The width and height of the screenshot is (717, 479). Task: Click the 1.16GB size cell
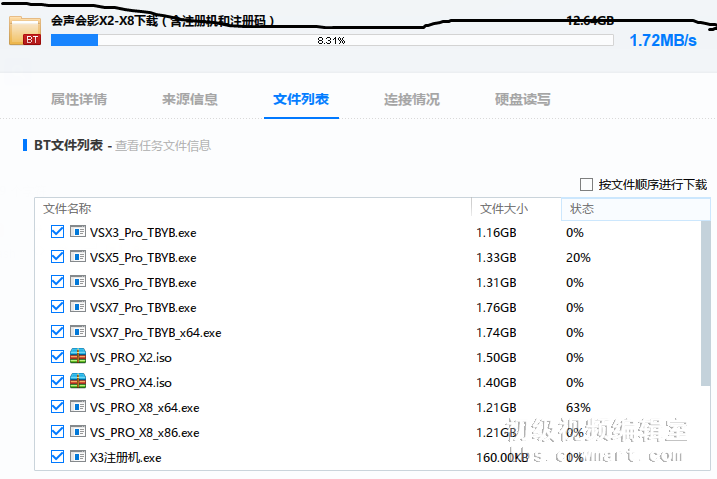pos(496,233)
